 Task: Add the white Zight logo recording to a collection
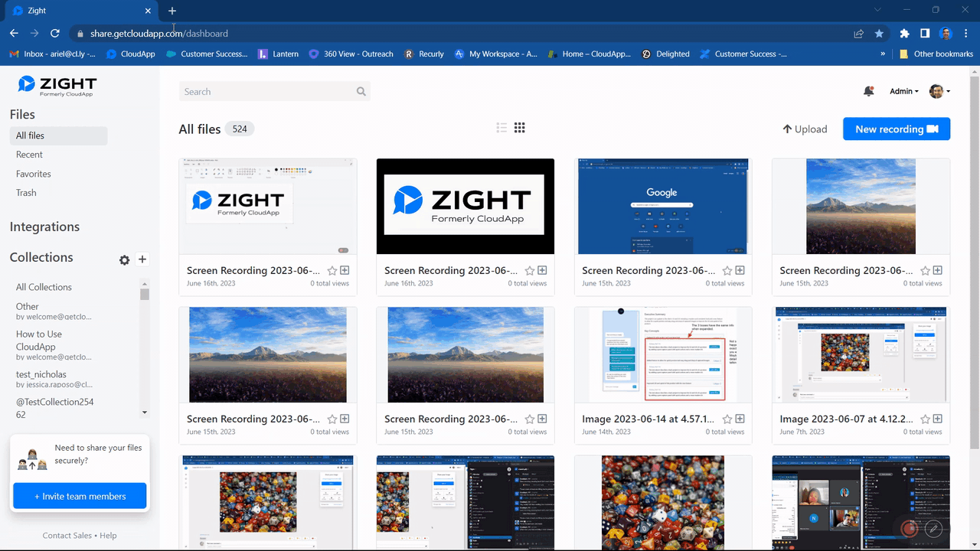point(345,270)
